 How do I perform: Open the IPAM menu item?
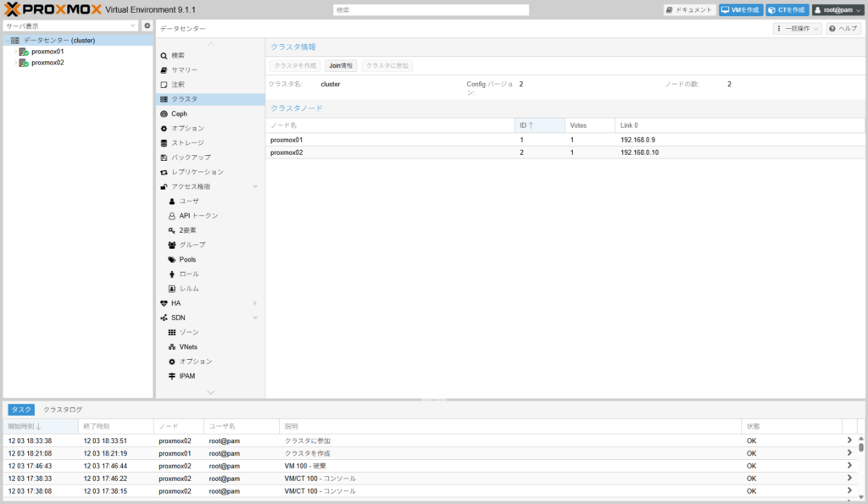(x=186, y=376)
